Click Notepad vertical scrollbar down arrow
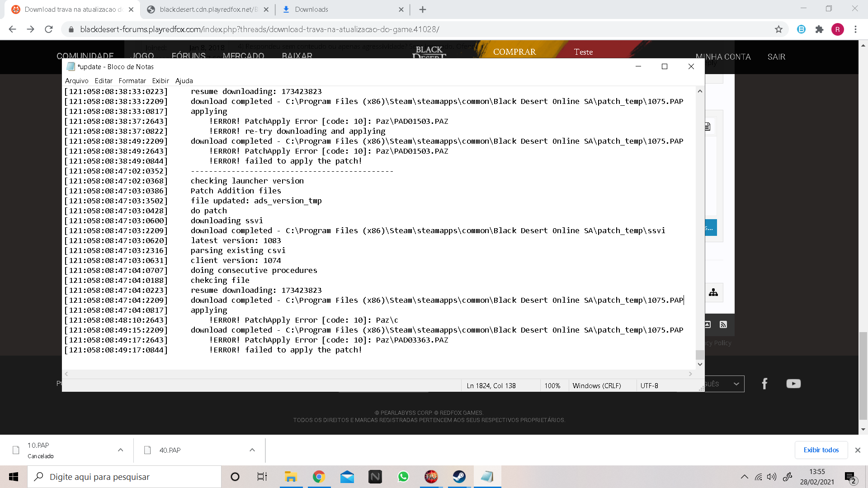Image resolution: width=868 pixels, height=488 pixels. [x=700, y=364]
